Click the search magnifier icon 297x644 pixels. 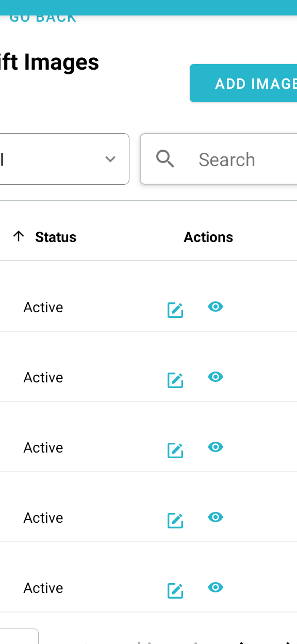point(165,159)
